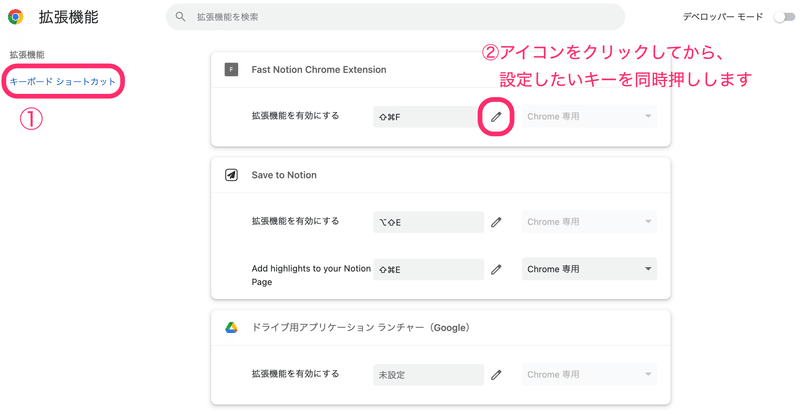
Task: Toggle the デベロッパー モード switch
Action: click(784, 17)
